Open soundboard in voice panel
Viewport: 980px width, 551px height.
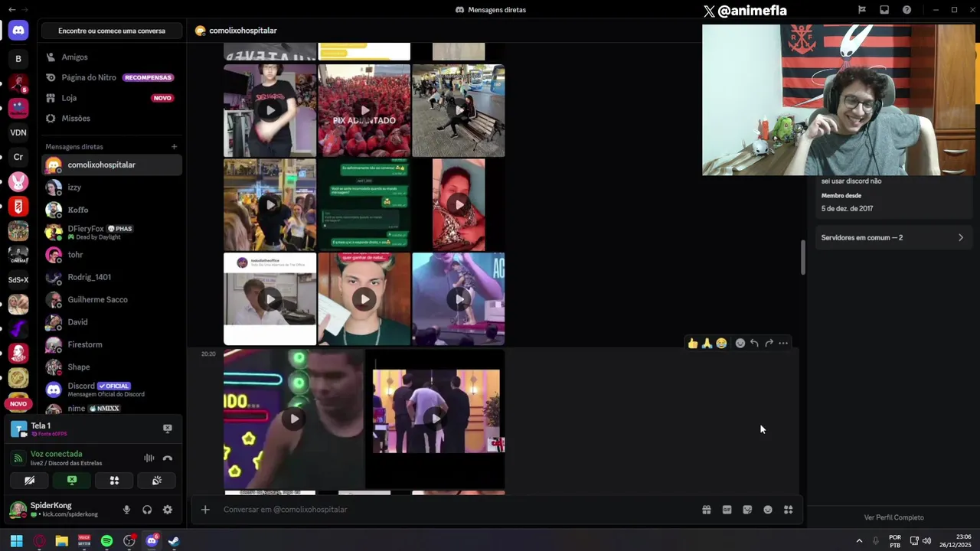click(157, 481)
